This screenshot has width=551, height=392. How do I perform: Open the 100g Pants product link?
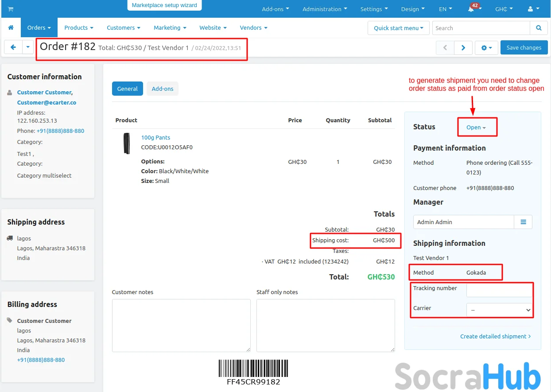tap(155, 137)
